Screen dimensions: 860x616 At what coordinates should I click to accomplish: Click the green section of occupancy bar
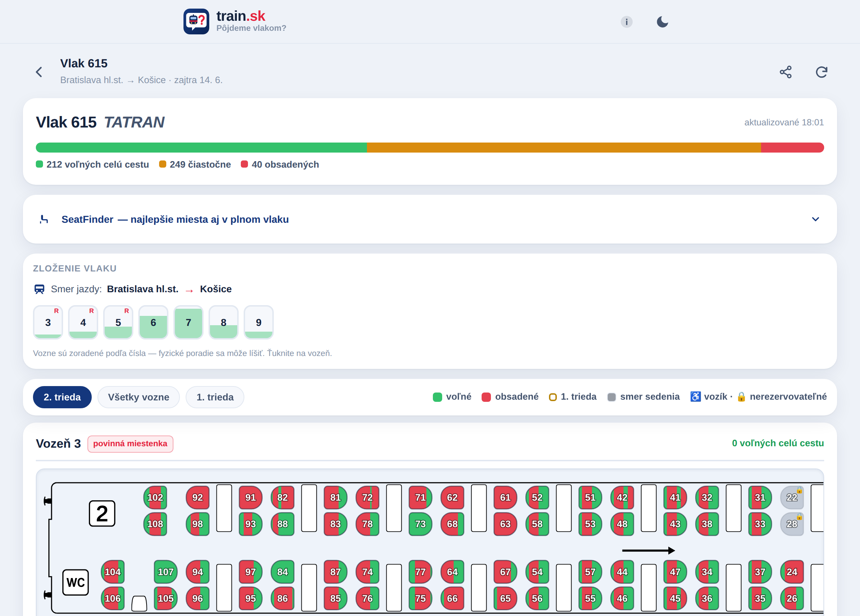[201, 148]
